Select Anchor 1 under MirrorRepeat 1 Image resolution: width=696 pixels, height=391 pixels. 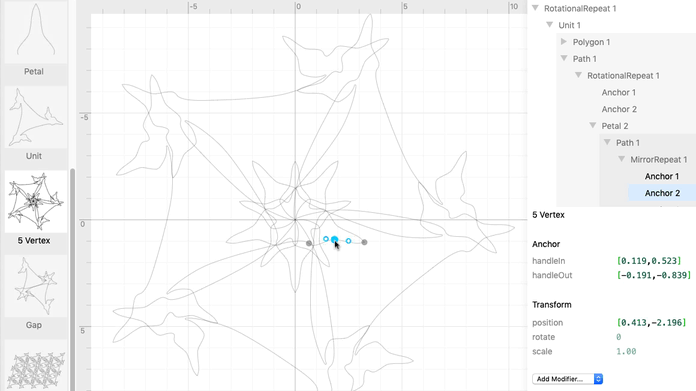tap(661, 176)
